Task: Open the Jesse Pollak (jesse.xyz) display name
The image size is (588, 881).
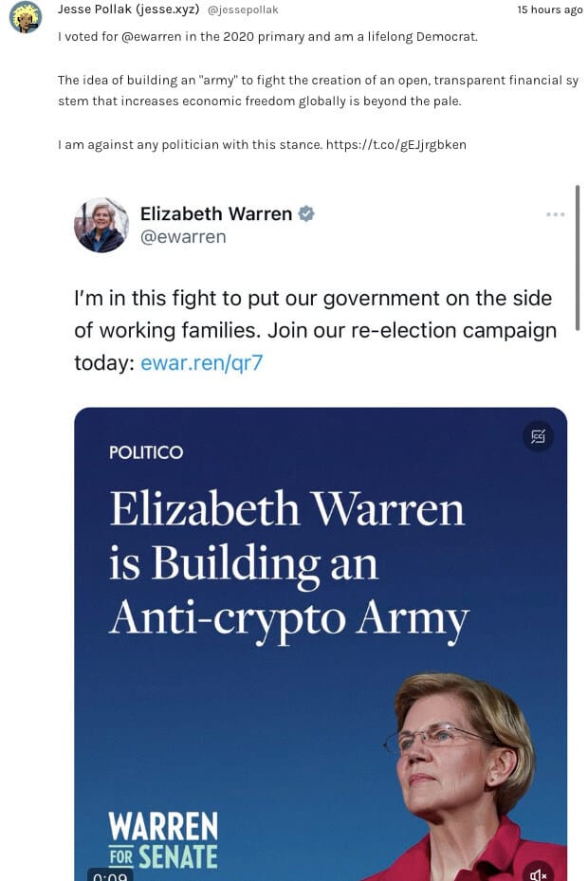Action: click(x=128, y=9)
